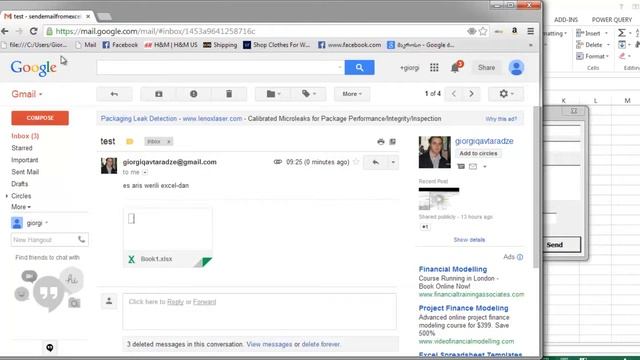Click the Show details link
Image resolution: width=640 pixels, height=360 pixels.
pyautogui.click(x=469, y=240)
